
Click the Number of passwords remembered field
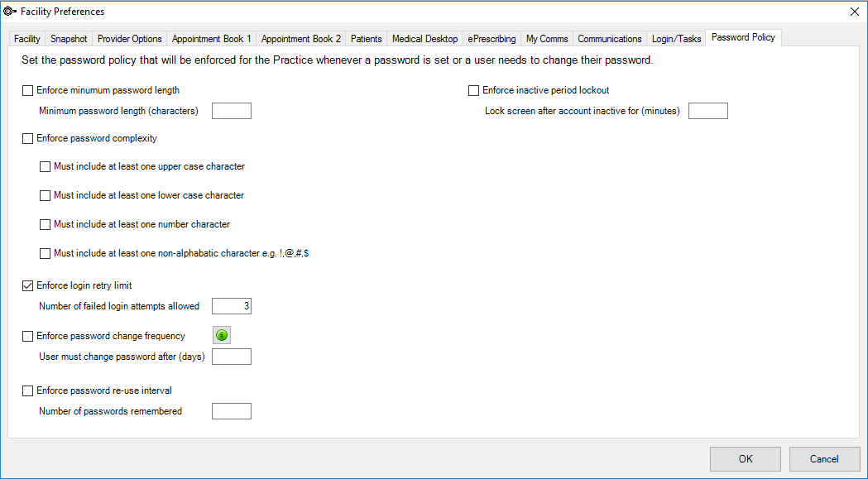point(232,411)
